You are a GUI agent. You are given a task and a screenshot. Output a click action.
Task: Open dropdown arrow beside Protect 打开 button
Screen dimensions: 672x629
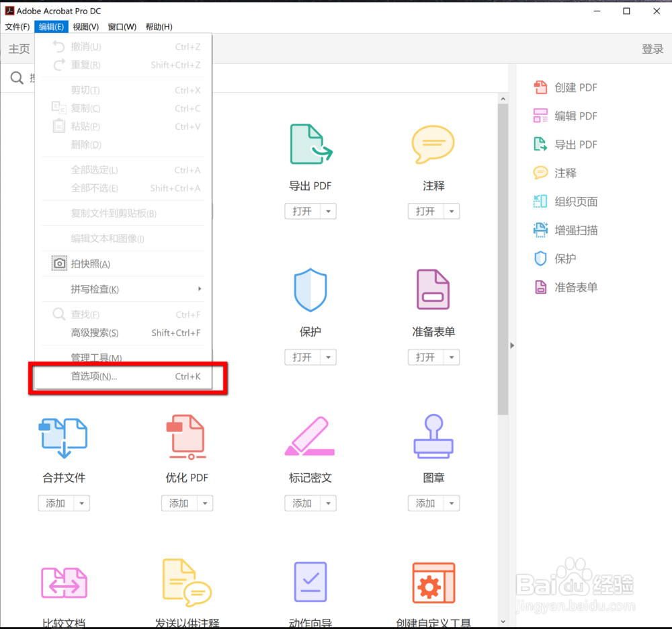329,357
